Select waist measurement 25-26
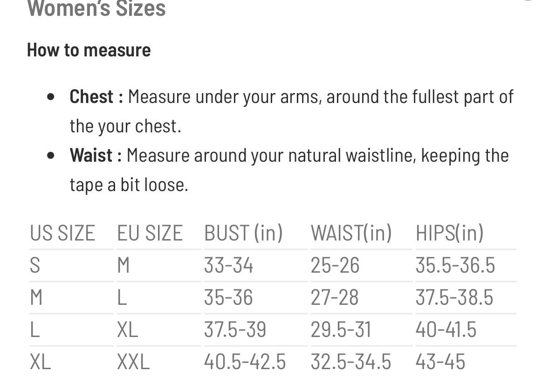This screenshot has width=556, height=392. 335,265
